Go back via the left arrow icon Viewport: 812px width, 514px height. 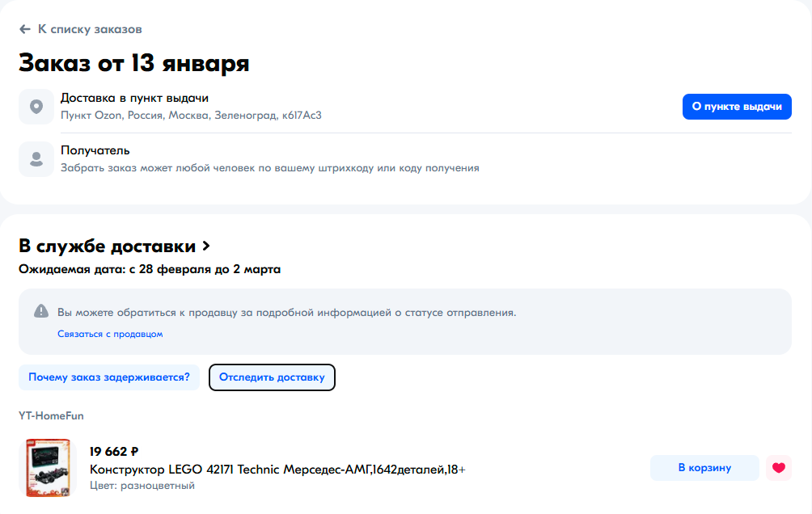[25, 30]
